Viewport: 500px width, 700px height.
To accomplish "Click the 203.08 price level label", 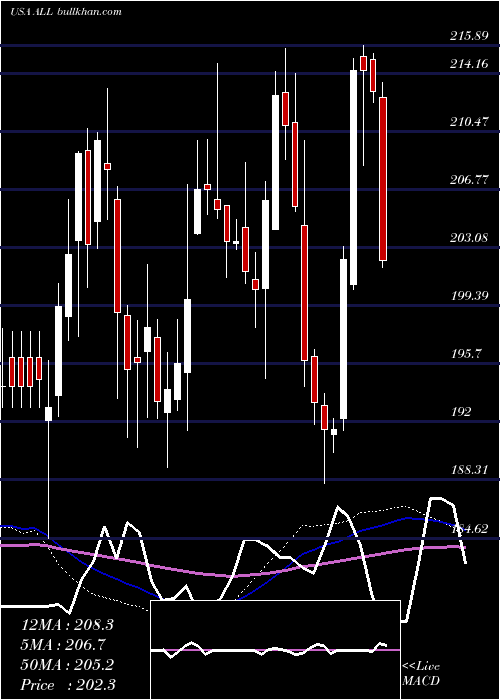I will tap(469, 238).
